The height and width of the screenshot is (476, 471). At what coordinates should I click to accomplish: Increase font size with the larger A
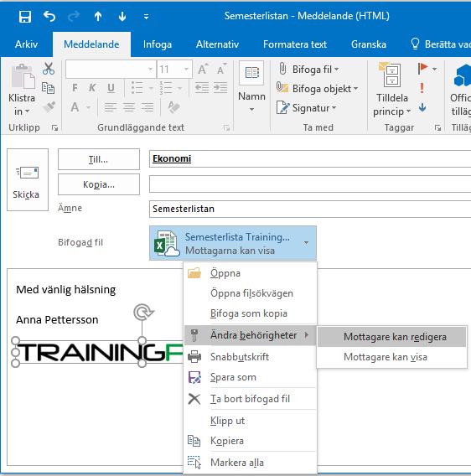point(203,70)
